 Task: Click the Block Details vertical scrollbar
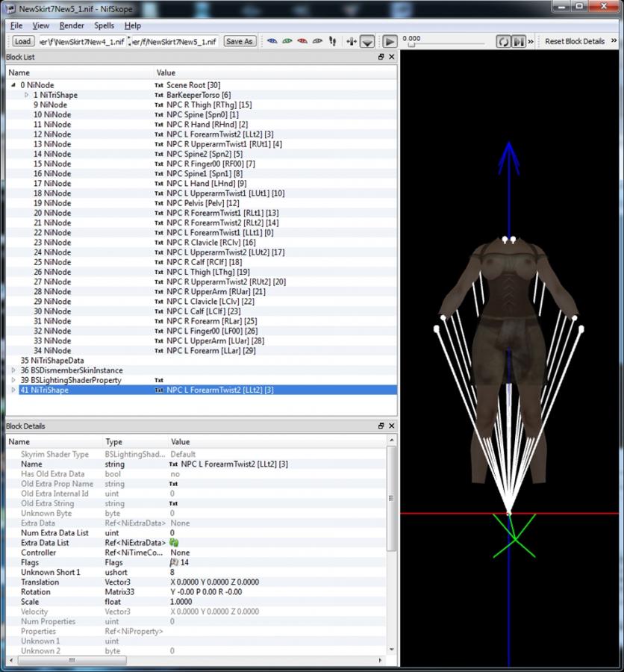coord(391,499)
